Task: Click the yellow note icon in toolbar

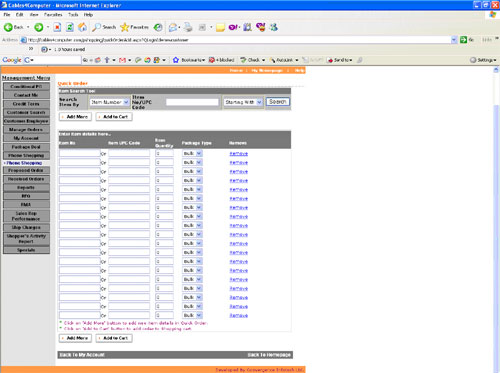Action: 220,27
